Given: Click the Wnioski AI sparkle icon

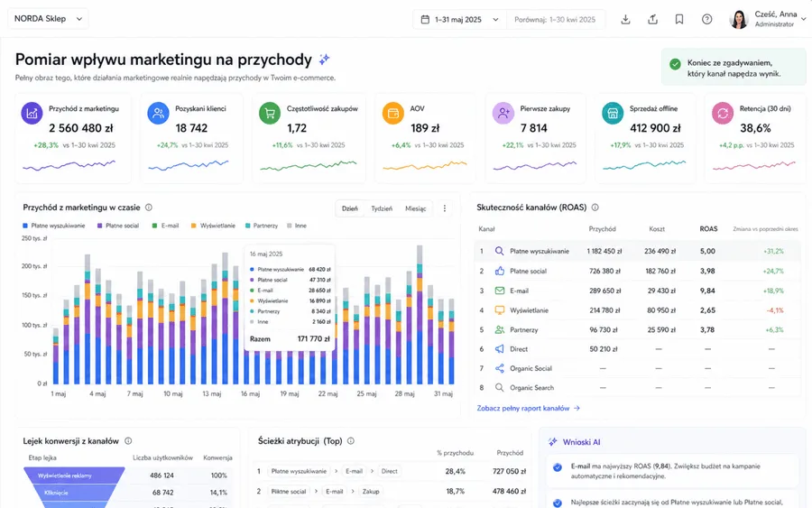Looking at the screenshot, I should pyautogui.click(x=552, y=442).
